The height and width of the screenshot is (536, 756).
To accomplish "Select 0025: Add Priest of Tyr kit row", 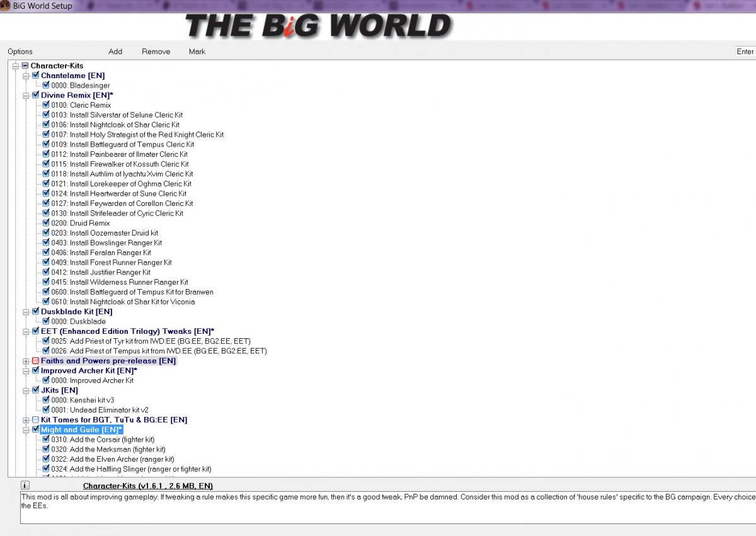I will click(151, 341).
